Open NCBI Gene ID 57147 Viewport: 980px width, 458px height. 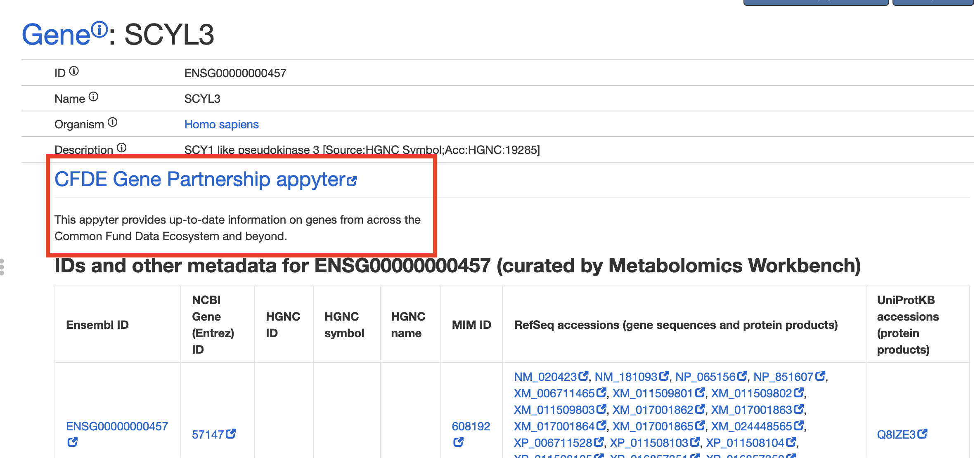coord(208,434)
